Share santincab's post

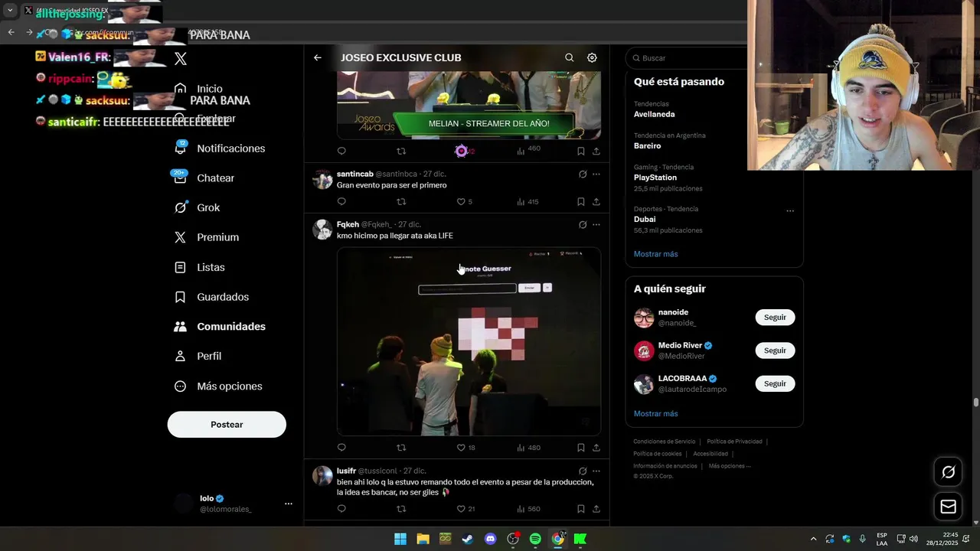point(596,202)
